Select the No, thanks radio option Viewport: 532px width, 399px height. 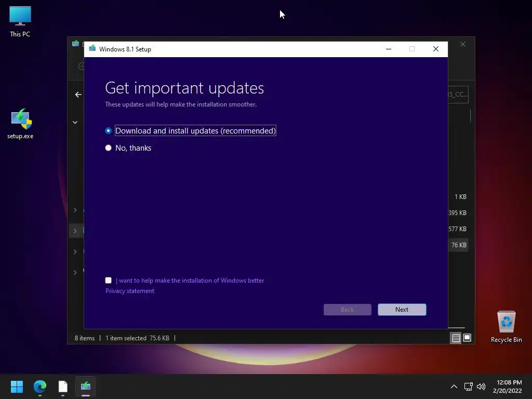click(x=108, y=148)
